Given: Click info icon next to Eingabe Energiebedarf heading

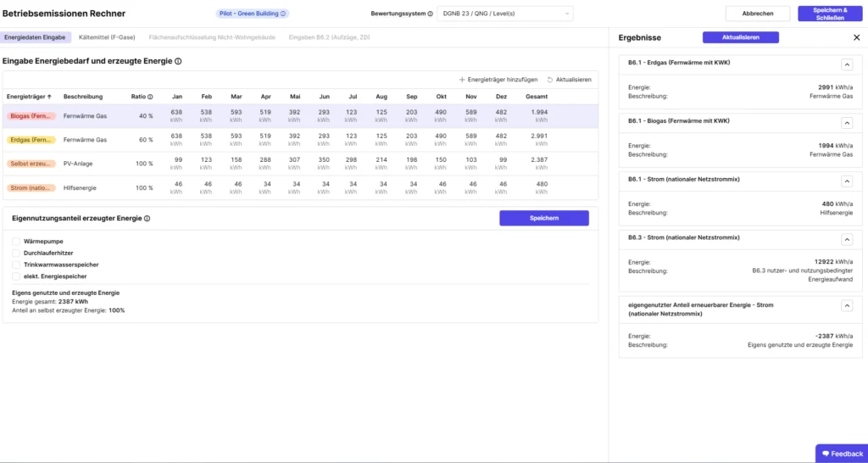Looking at the screenshot, I should 178,61.
